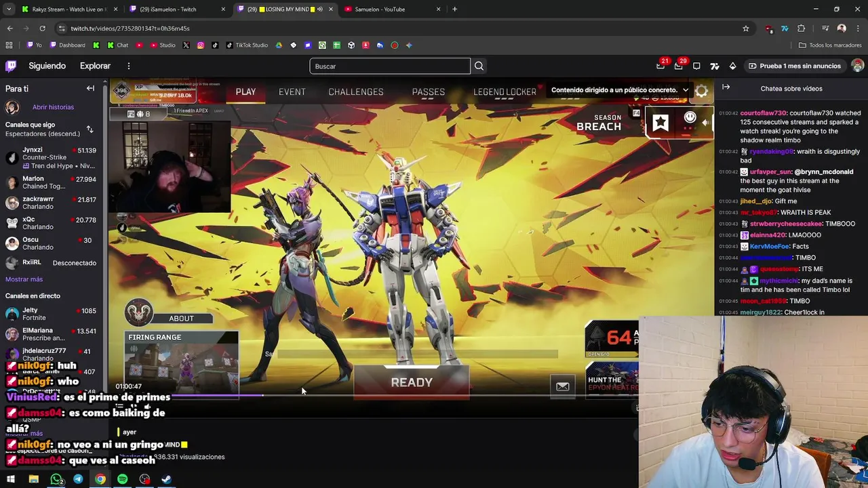
Task: Focus the Buscar search field
Action: pyautogui.click(x=390, y=66)
